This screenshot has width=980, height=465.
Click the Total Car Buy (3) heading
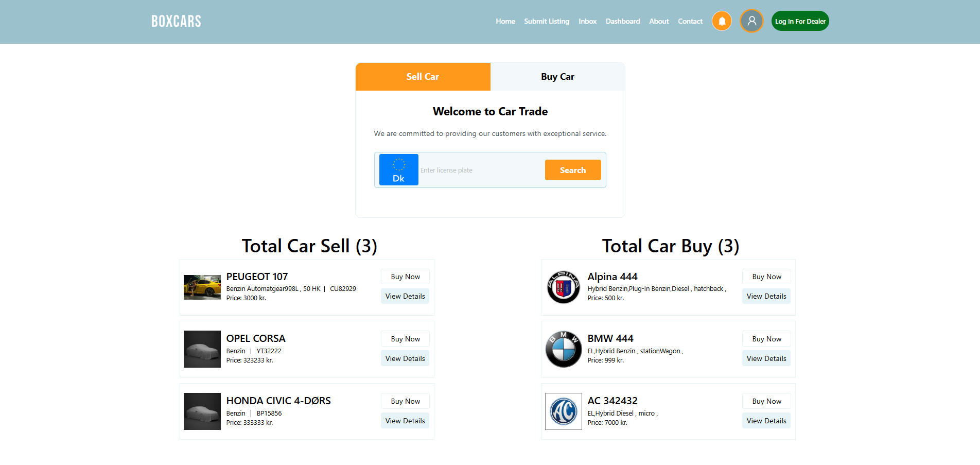(x=671, y=246)
